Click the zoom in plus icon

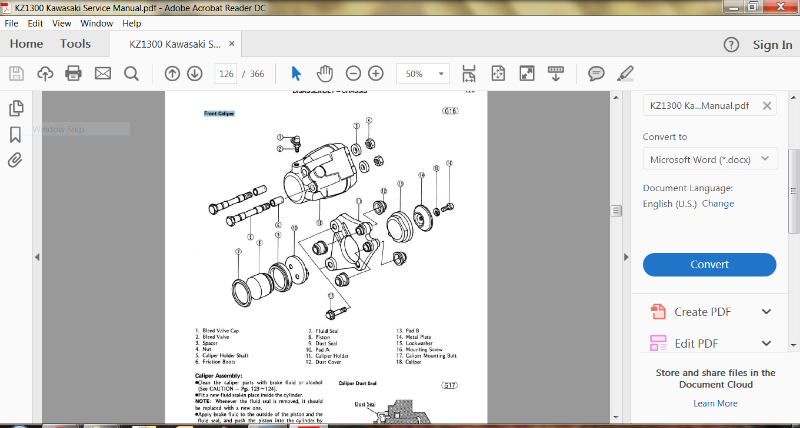click(x=376, y=73)
